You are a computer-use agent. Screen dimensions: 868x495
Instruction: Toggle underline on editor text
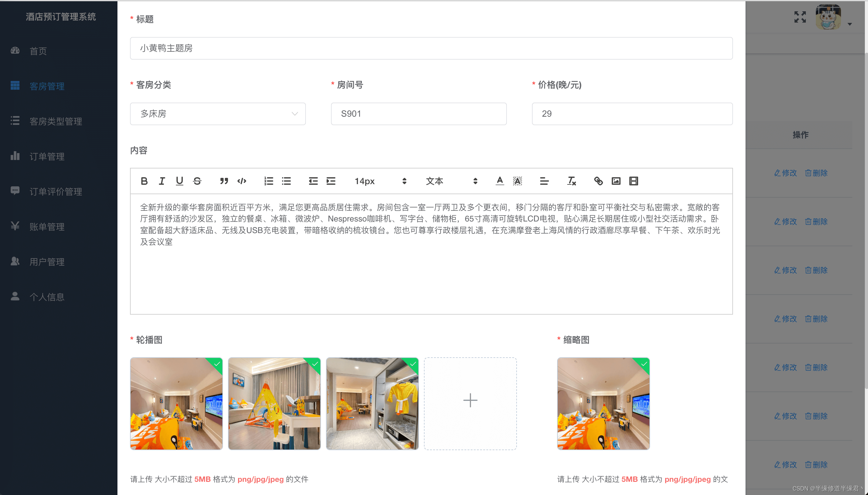pos(179,181)
